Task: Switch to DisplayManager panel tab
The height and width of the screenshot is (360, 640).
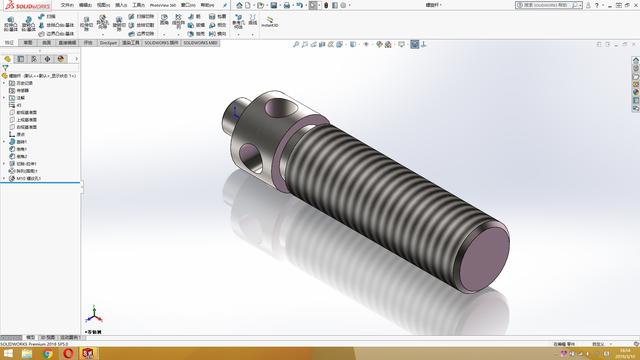Action: [61, 59]
